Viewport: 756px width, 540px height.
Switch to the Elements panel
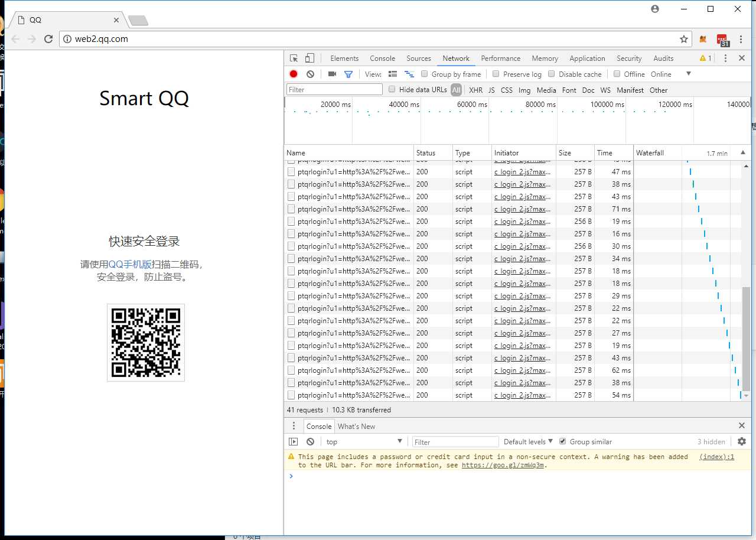point(344,58)
